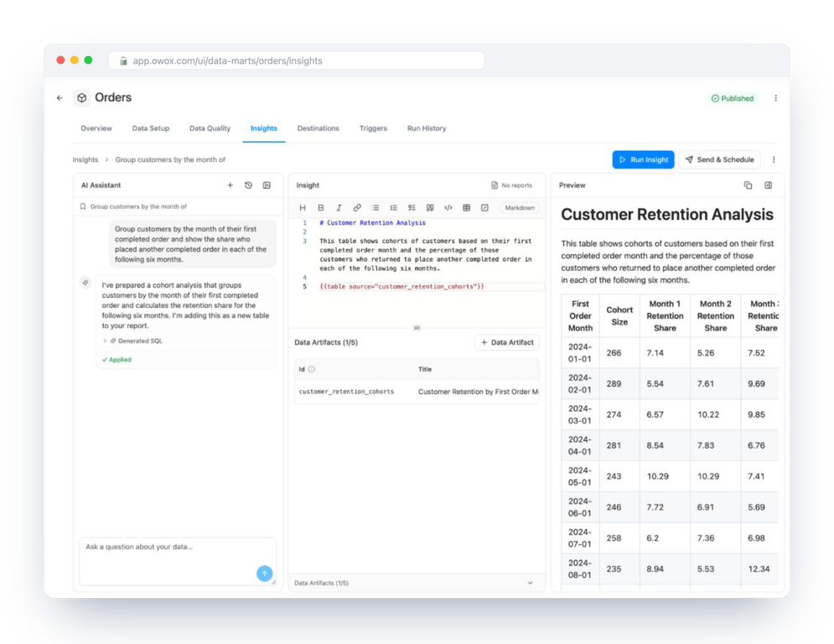Click the # Customer Retention Analysis code line
The width and height of the screenshot is (834, 644).
[x=372, y=223]
